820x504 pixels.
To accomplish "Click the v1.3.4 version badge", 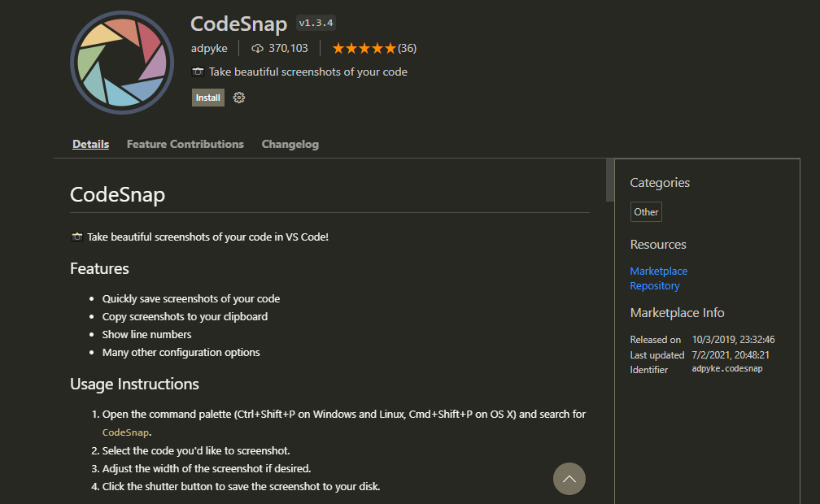I will click(x=316, y=23).
